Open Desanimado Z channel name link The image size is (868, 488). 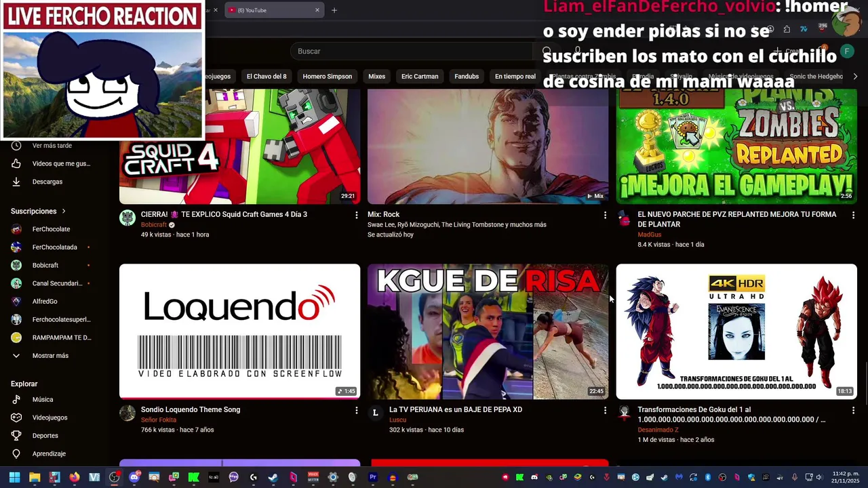tap(658, 430)
